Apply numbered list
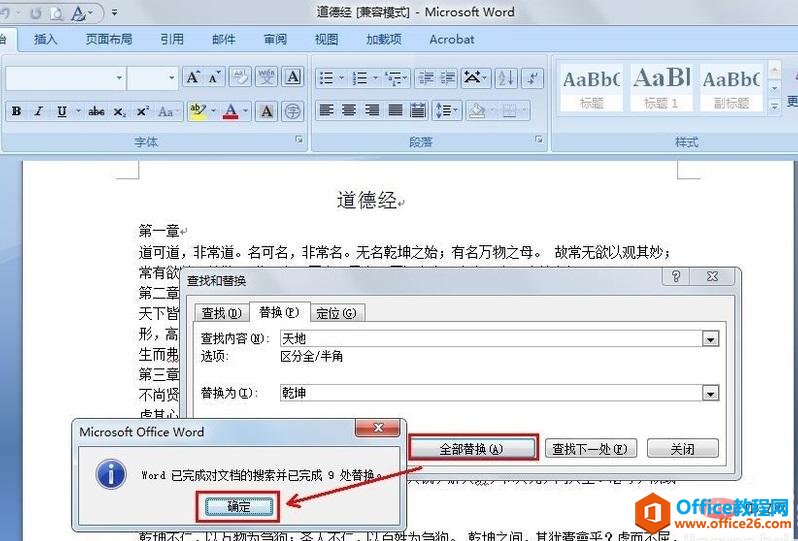 click(x=360, y=78)
